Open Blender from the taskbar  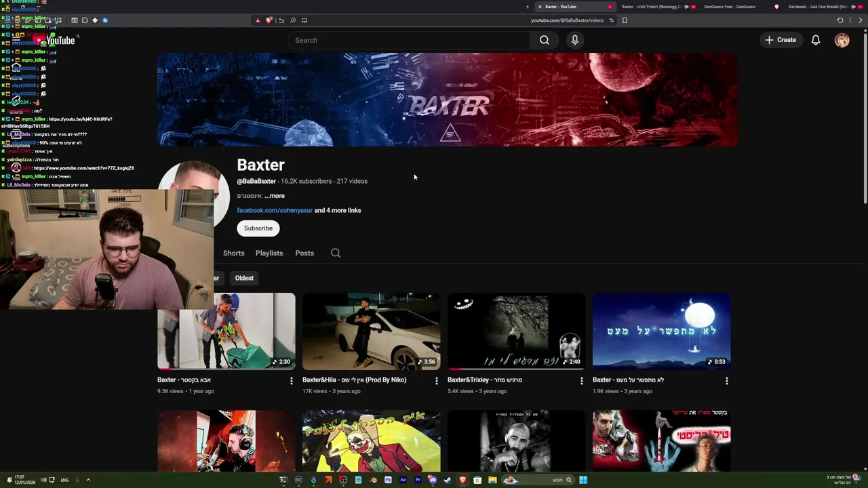(x=373, y=480)
